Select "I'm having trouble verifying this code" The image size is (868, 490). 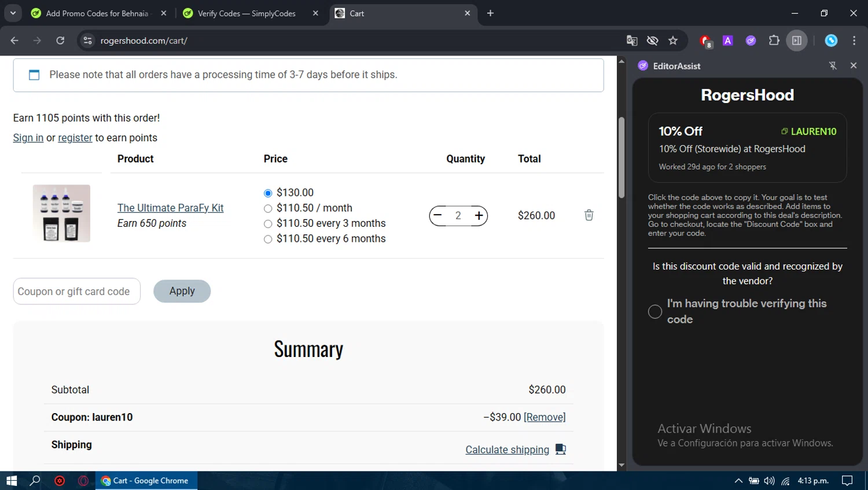coord(655,311)
